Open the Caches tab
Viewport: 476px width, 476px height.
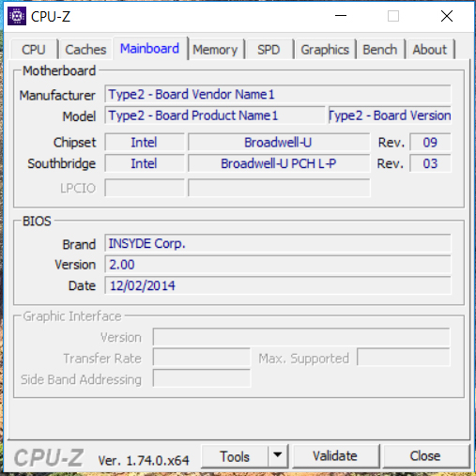coord(85,50)
